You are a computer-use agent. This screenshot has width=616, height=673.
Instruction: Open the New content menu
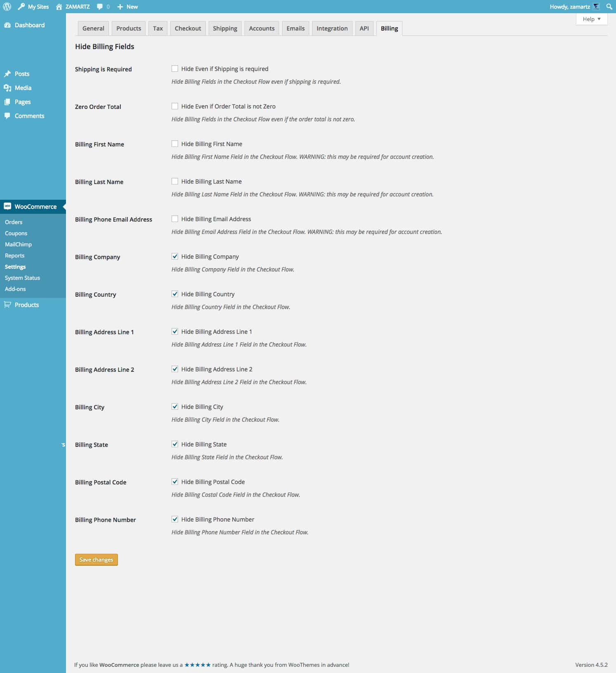[x=127, y=7]
